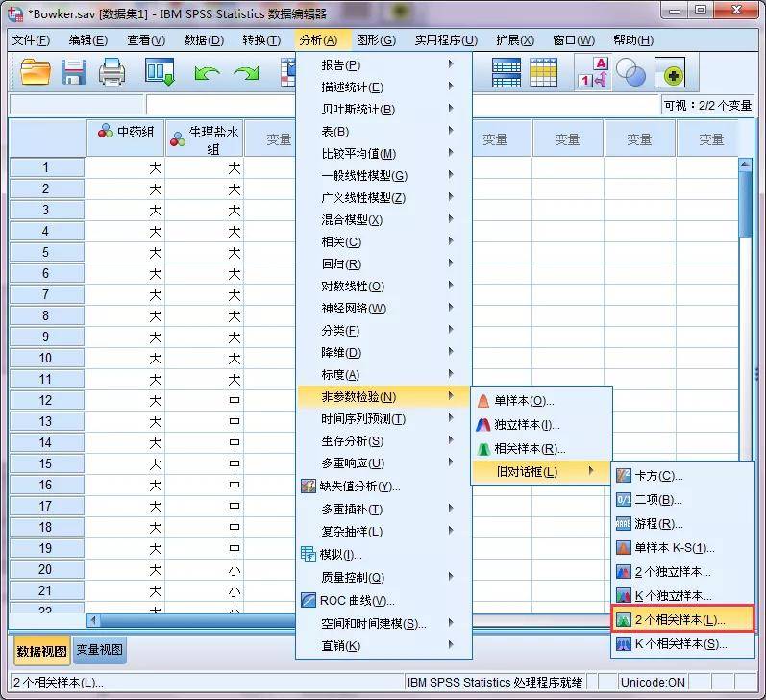Open the 实用程序(U) menu

tap(446, 40)
